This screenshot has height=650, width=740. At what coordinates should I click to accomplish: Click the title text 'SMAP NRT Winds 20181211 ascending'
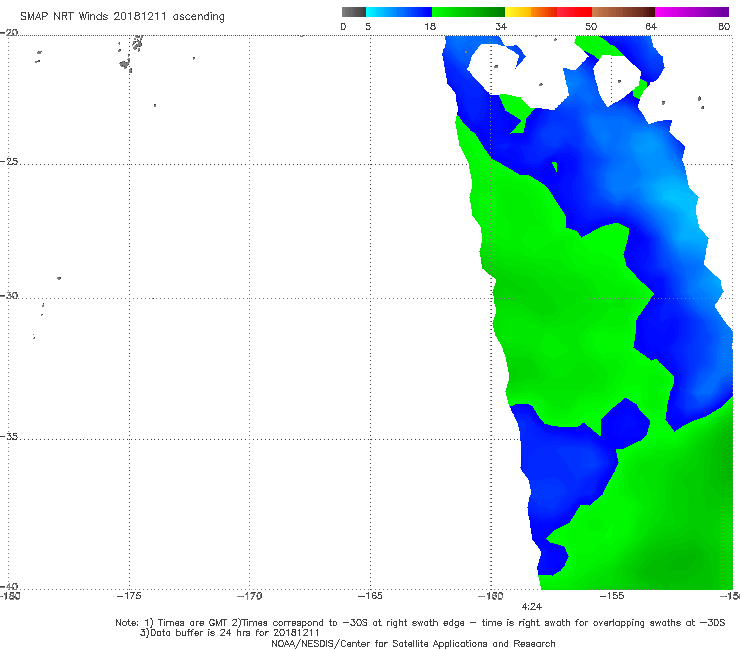(x=122, y=17)
